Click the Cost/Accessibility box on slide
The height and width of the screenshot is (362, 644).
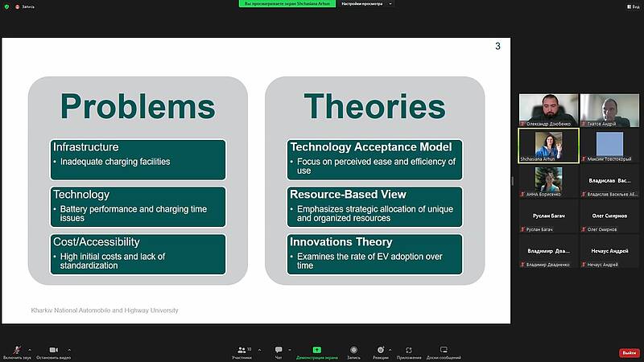point(138,254)
